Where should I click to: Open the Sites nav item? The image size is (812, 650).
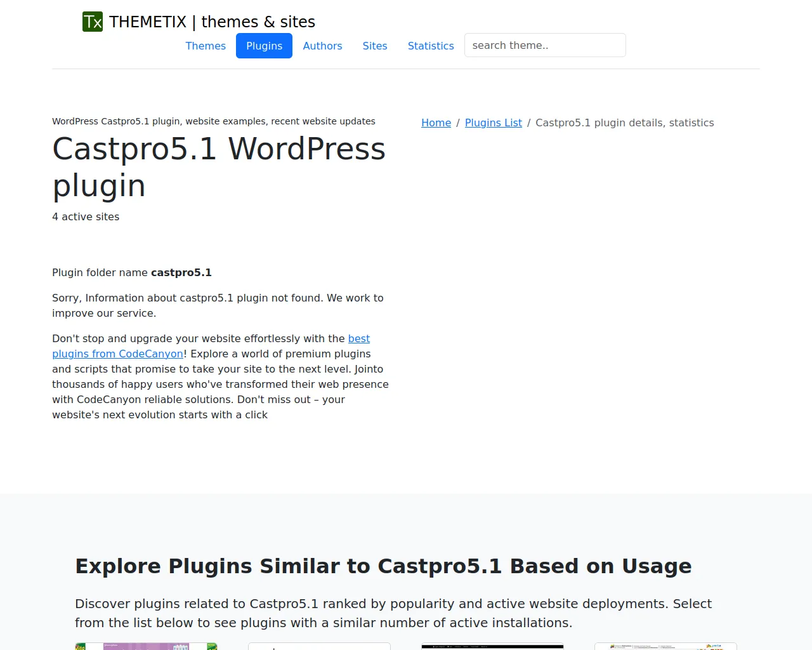point(375,46)
